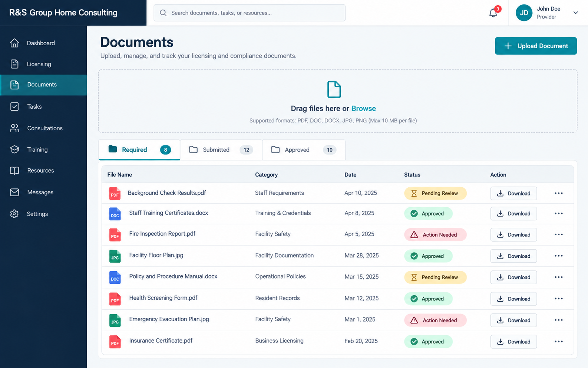588x368 pixels.
Task: Click the PDF icon for Fire Inspection Report
Action: [x=115, y=235]
